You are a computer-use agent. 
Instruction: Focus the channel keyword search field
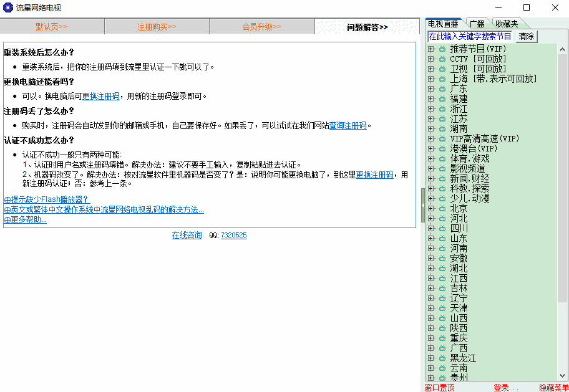tap(470, 37)
